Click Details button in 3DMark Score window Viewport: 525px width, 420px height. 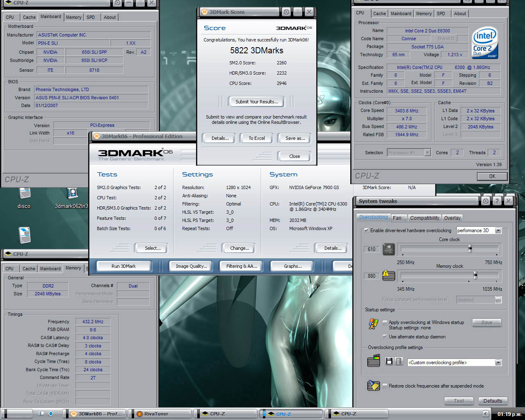(x=220, y=138)
